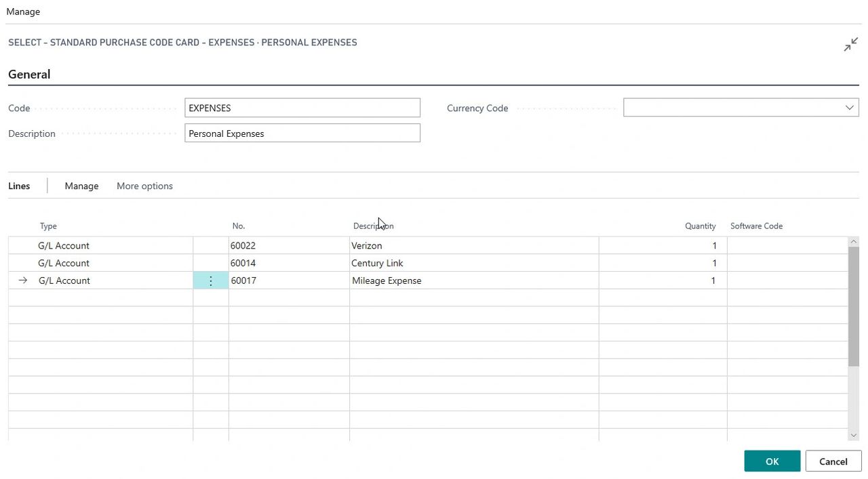Screen dimensions: 868x479
Task: Click the Mileage Expense description cell
Action: [473, 280]
